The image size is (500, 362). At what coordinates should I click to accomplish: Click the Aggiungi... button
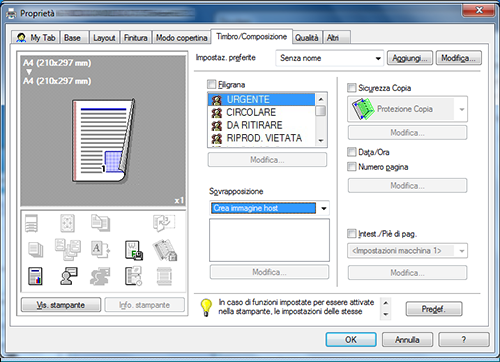pyautogui.click(x=410, y=58)
